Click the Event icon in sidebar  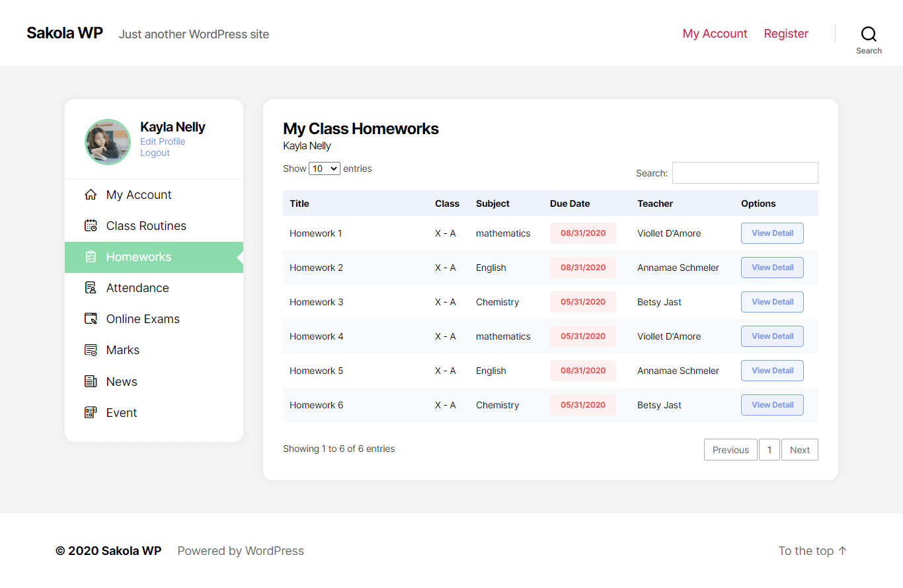[91, 413]
